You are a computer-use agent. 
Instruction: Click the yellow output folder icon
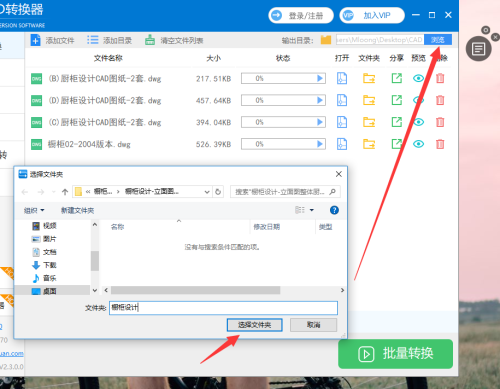(x=326, y=40)
